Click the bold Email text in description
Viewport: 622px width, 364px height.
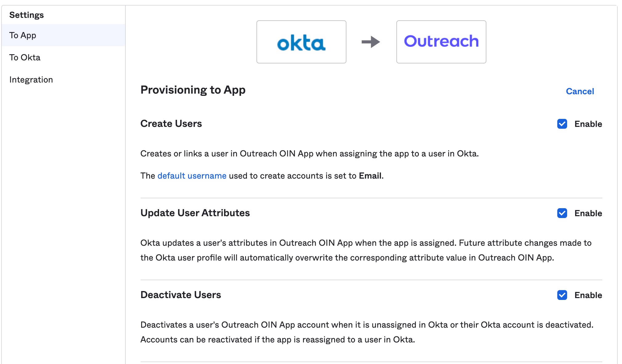[x=370, y=176]
